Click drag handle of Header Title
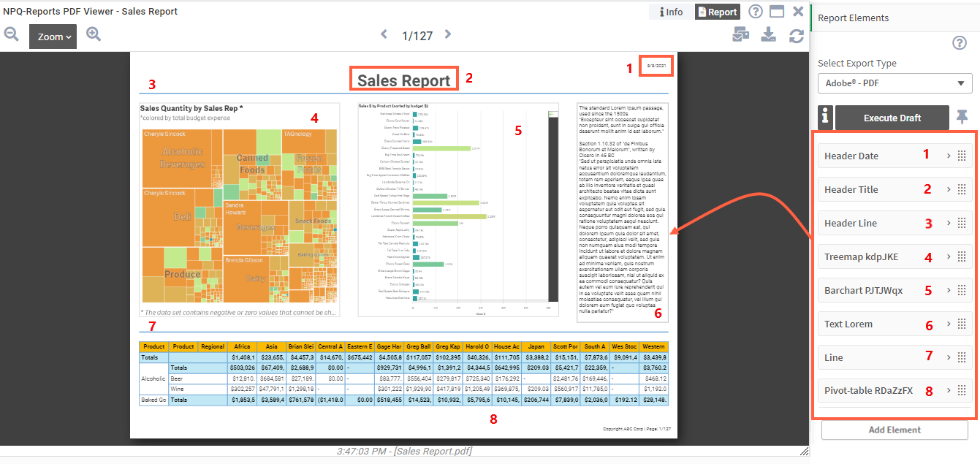Screen dimensions: 980x464 coord(962,189)
